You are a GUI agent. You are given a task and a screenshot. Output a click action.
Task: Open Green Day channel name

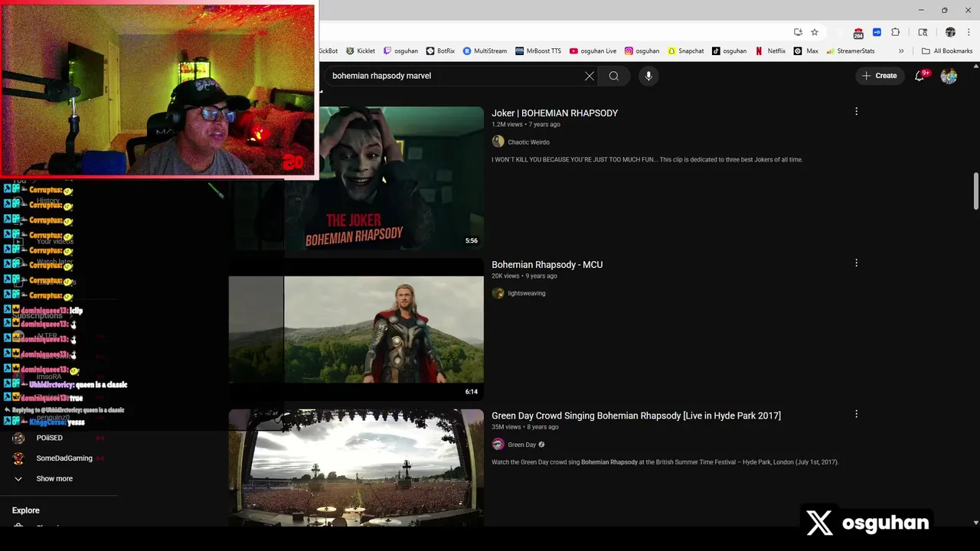(522, 445)
